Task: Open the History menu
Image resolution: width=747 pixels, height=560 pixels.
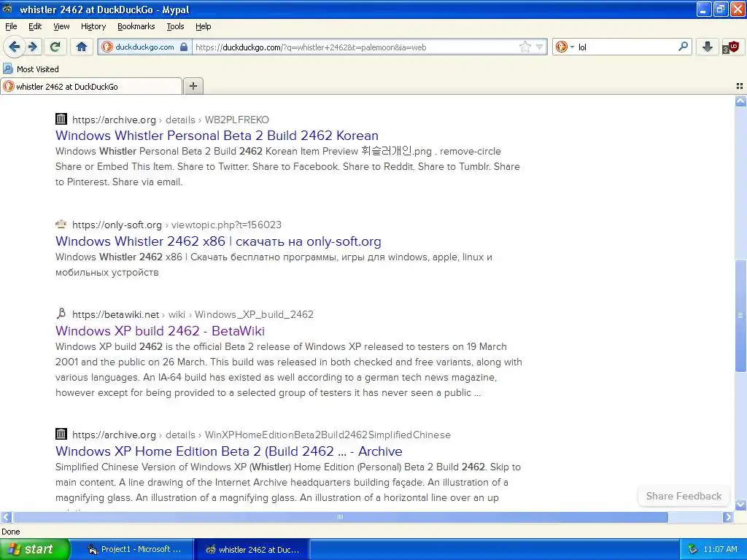Action: pyautogui.click(x=93, y=26)
